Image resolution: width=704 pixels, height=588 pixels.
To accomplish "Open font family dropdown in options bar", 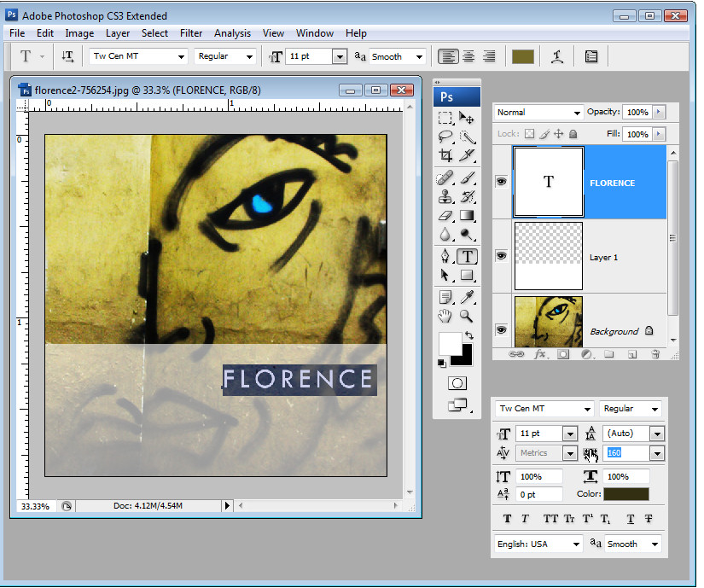I will (x=181, y=56).
